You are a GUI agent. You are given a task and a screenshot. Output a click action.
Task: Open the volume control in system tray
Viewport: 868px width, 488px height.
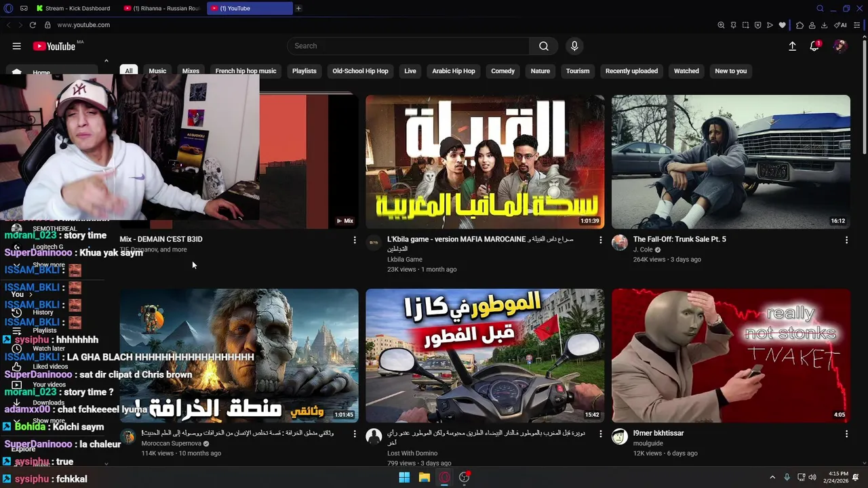click(813, 477)
